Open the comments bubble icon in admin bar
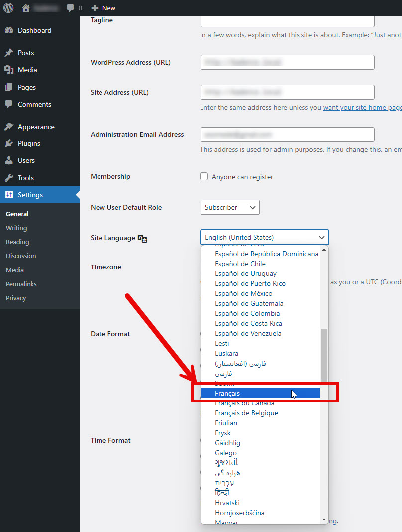The height and width of the screenshot is (532, 402). (70, 8)
